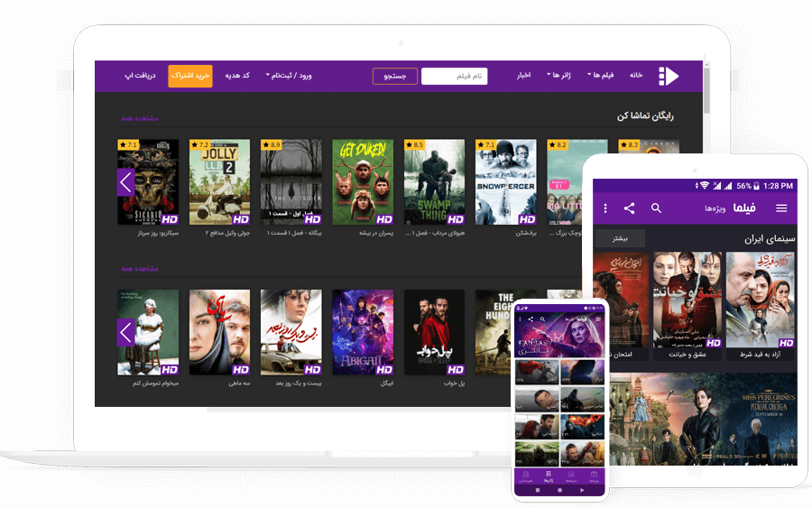Click the بیشتر button beside سینمای ایران
This screenshot has width=812, height=508.
coord(620,239)
